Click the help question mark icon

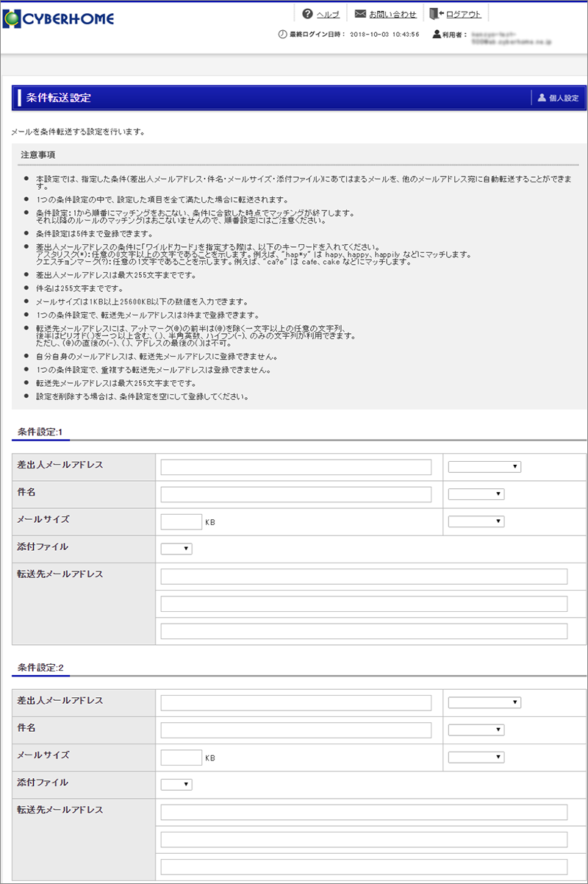point(307,14)
